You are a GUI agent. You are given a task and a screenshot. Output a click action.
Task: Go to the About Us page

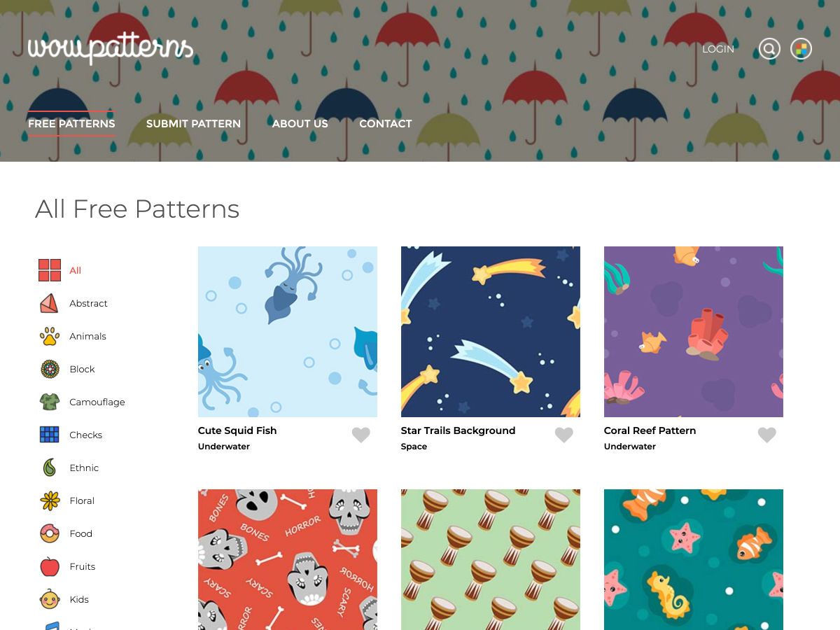tap(300, 124)
